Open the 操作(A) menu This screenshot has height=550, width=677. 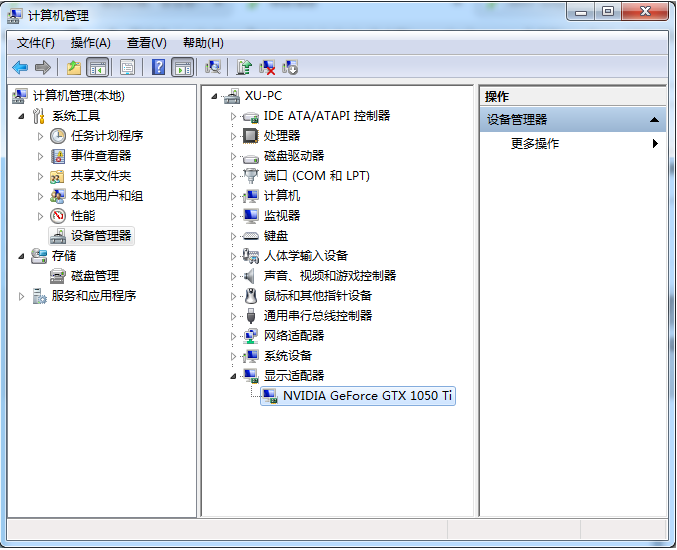[x=90, y=42]
